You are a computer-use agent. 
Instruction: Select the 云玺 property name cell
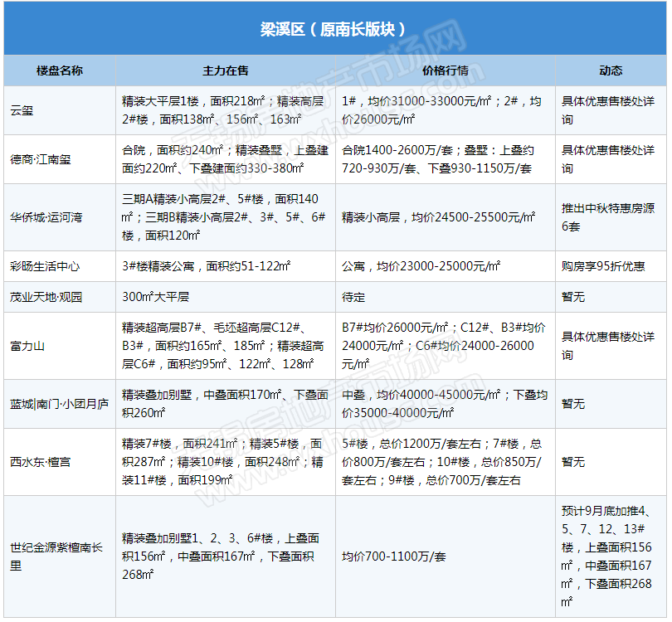(23, 110)
